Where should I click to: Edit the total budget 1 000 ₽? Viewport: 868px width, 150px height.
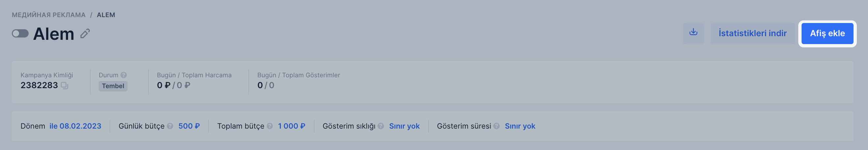[291, 126]
